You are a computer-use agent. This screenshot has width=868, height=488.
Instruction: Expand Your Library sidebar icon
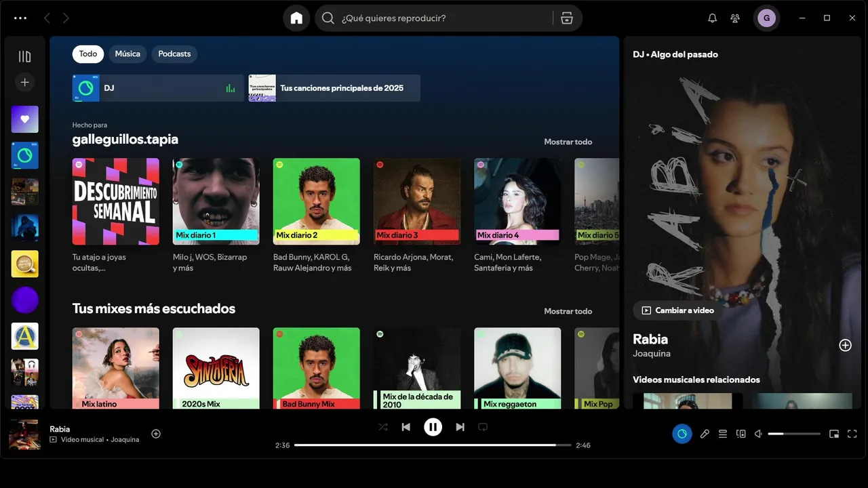coord(25,56)
